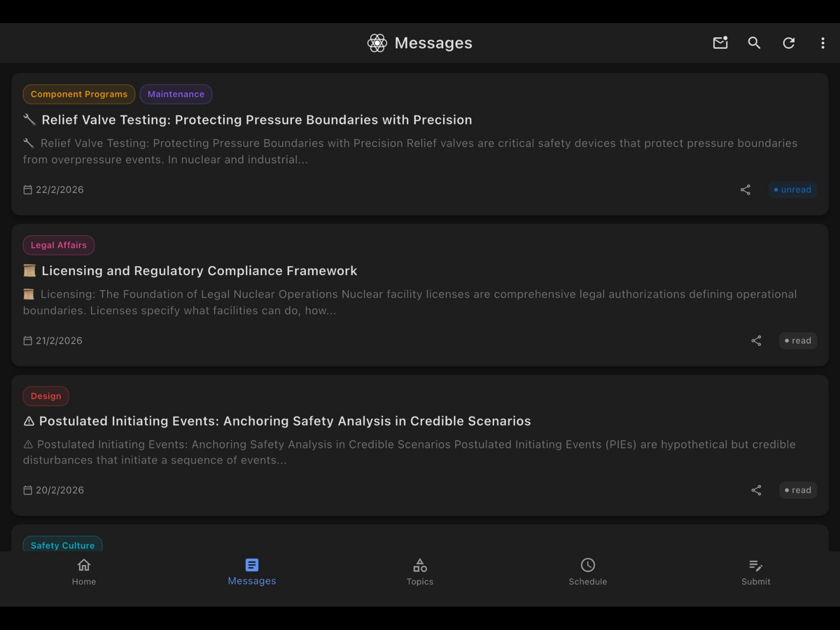840x630 pixels.
Task: Click the Design tag chip
Action: pos(46,396)
